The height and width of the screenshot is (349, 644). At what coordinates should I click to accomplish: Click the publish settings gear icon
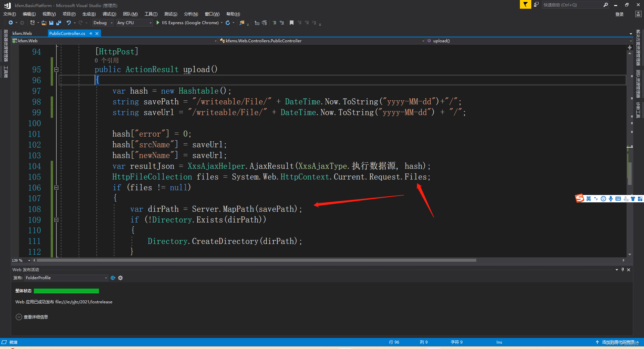tap(120, 278)
